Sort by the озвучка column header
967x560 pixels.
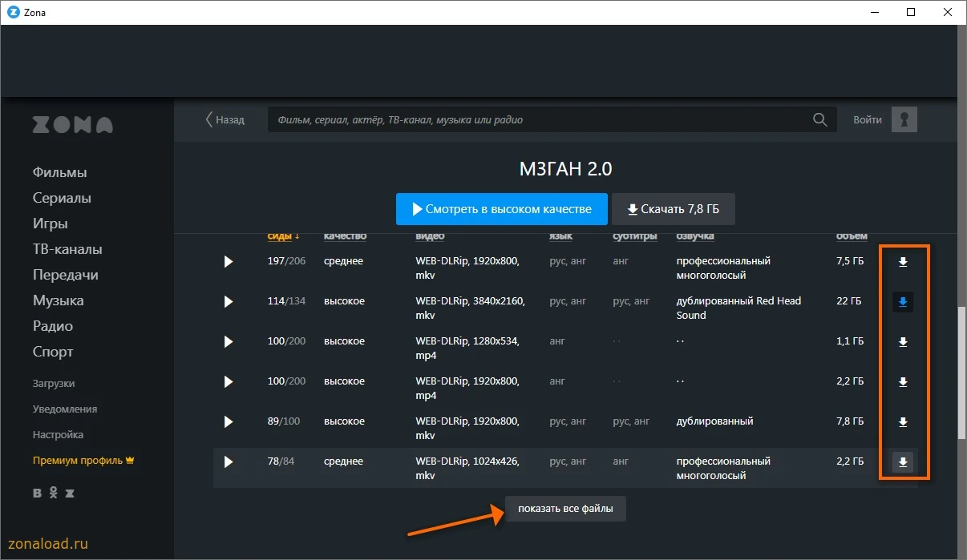(695, 236)
